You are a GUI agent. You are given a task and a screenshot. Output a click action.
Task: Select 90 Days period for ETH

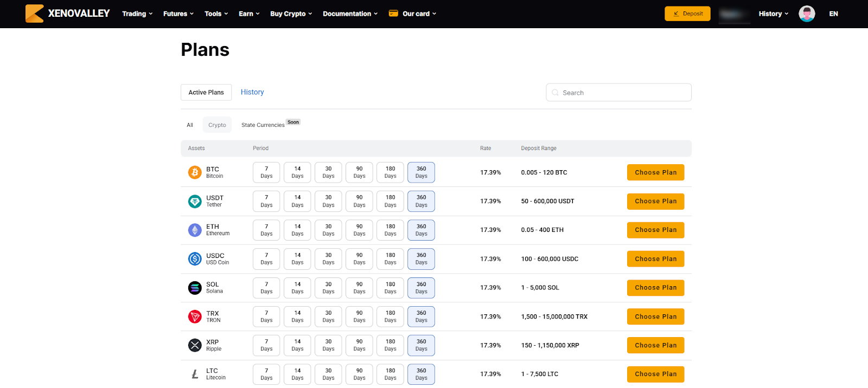(x=359, y=230)
